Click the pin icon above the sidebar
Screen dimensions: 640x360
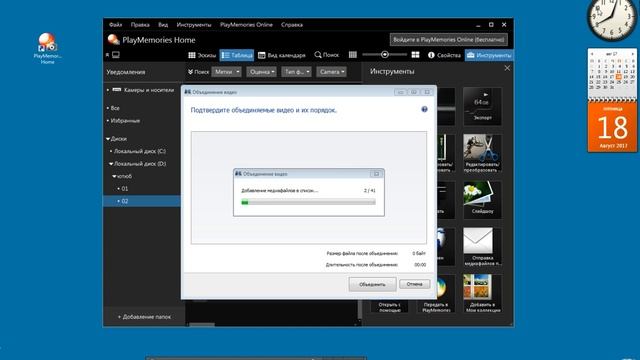pos(107,55)
